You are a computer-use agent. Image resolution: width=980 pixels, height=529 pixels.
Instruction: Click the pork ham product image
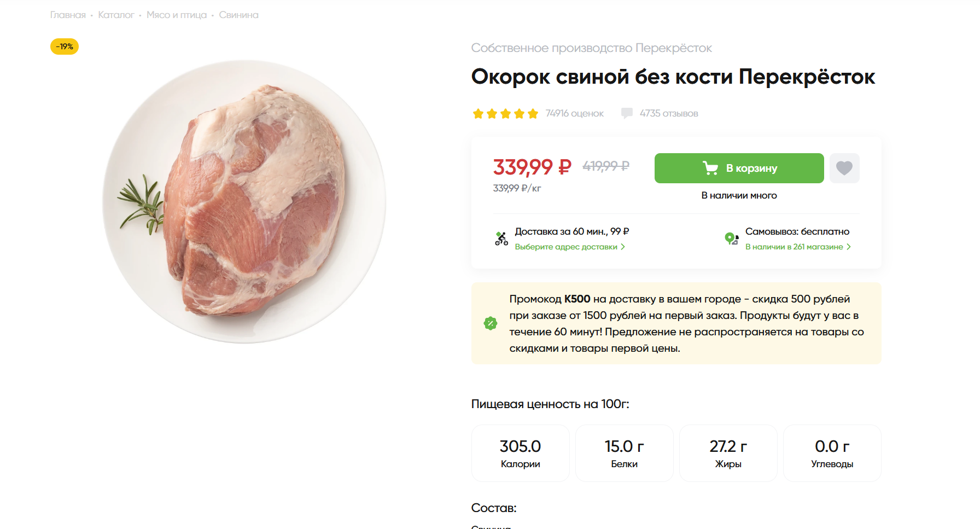pyautogui.click(x=244, y=202)
